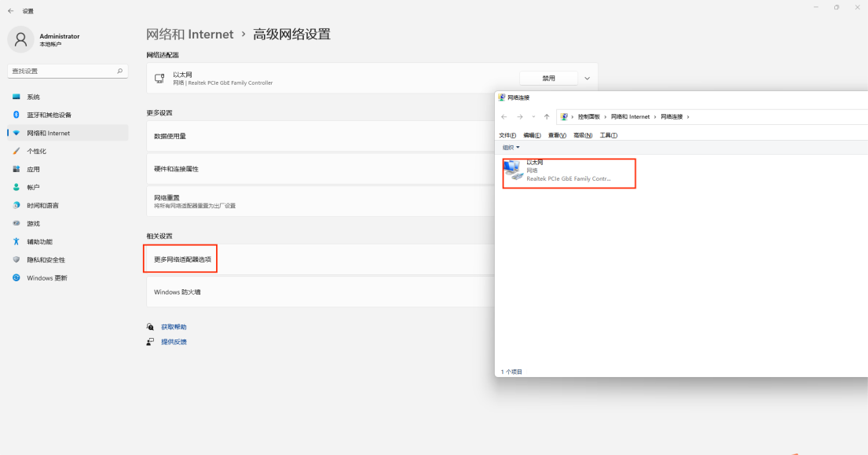Open the 文件(F) menu
This screenshot has height=455, width=868.
click(507, 135)
